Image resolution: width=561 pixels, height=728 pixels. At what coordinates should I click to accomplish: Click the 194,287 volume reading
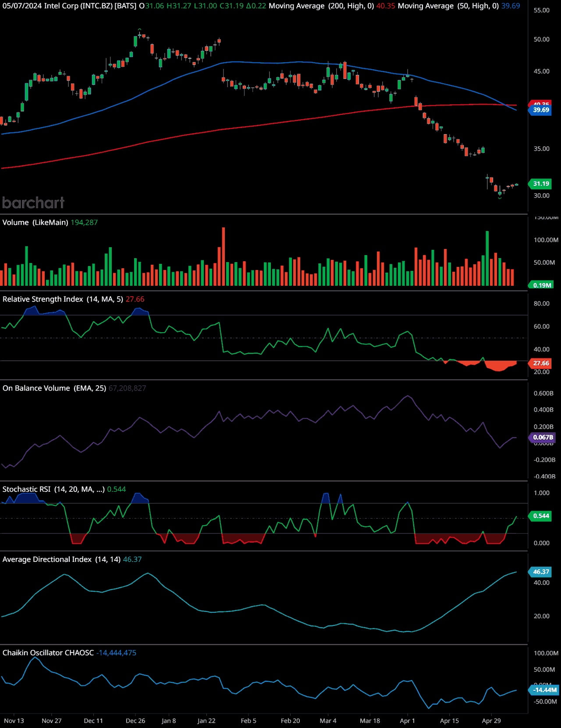click(84, 222)
